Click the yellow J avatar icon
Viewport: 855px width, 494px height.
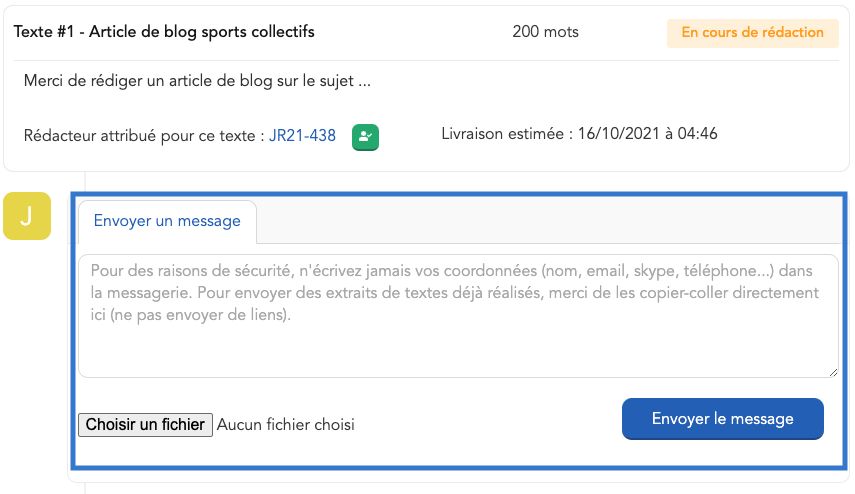click(27, 216)
